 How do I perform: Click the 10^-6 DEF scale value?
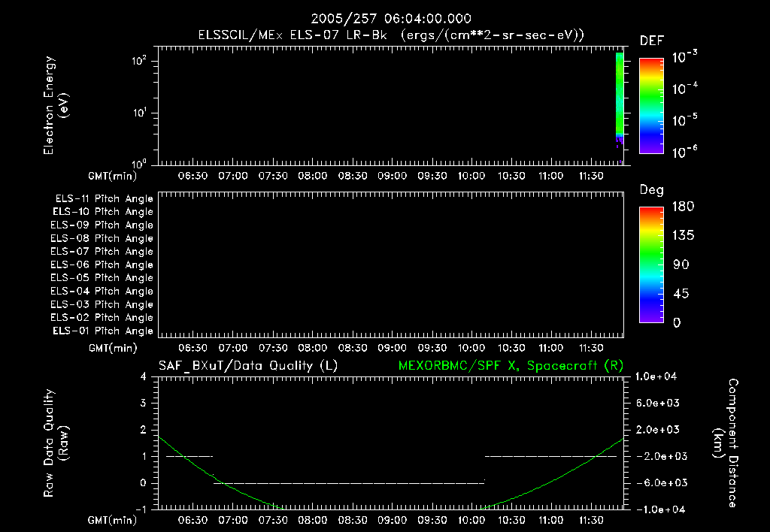tap(684, 152)
